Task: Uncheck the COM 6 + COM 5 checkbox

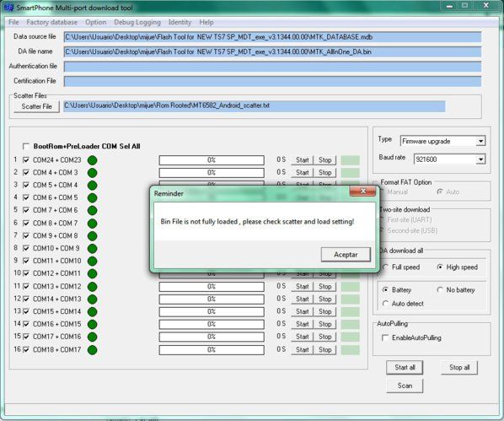Action: click(x=26, y=197)
